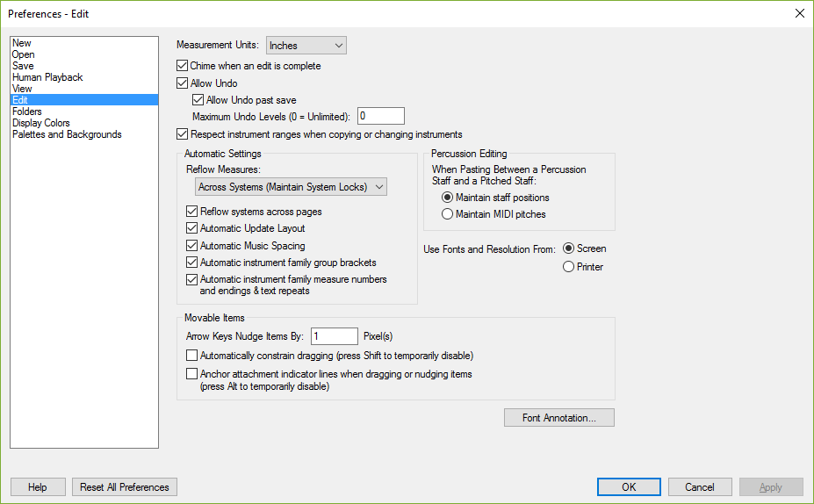Viewport: 814px width, 504px height.
Task: Switch to Display Colors preferences
Action: click(x=41, y=123)
